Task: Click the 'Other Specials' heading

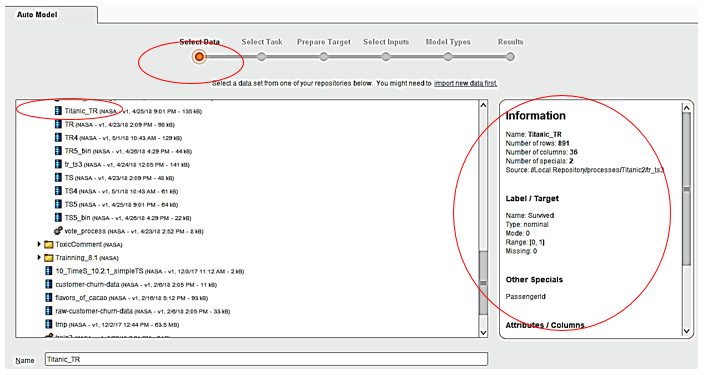Action: [534, 279]
